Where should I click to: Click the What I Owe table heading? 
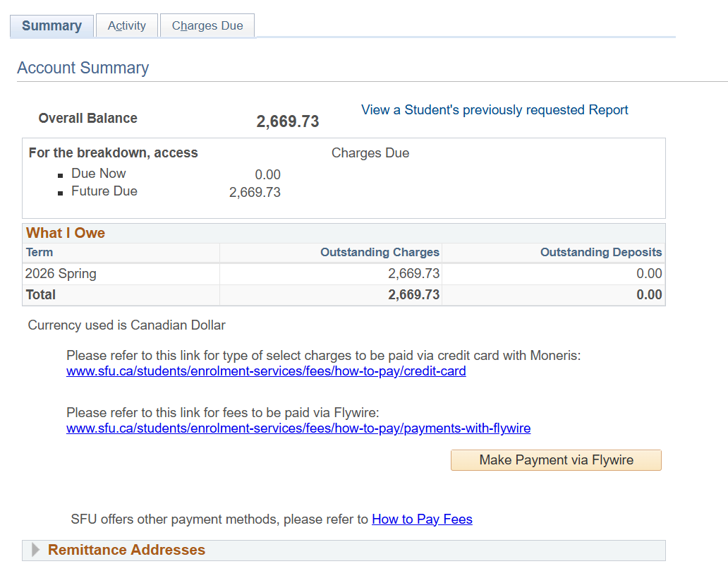(x=66, y=234)
